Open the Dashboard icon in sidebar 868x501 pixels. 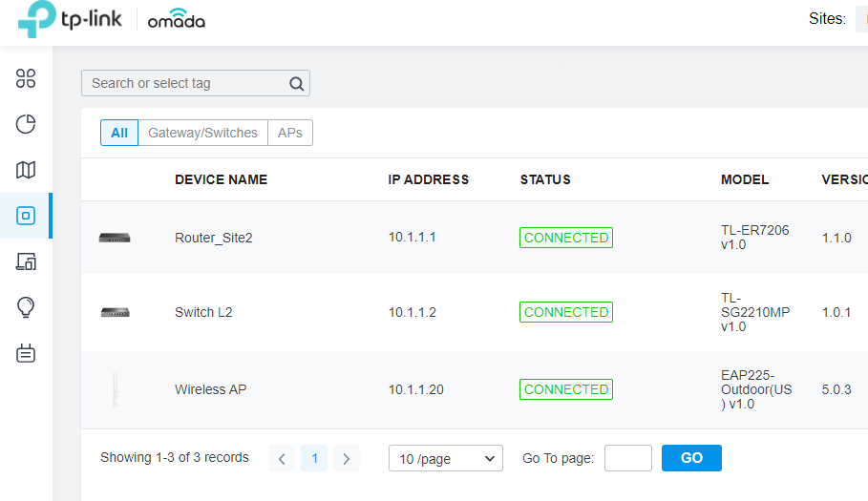(x=26, y=78)
